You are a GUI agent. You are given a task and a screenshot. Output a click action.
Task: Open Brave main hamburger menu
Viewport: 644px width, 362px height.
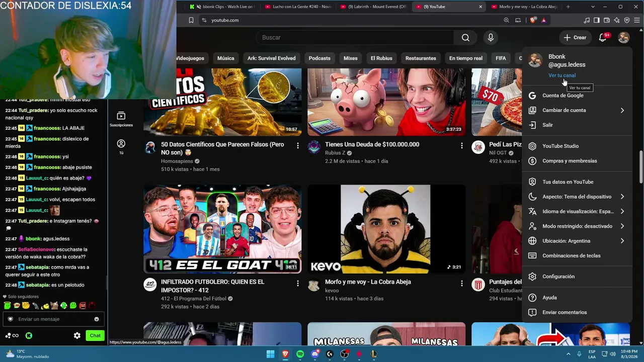pos(636,20)
